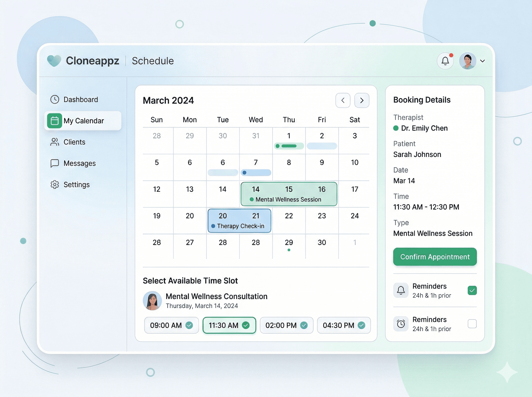Image resolution: width=532 pixels, height=397 pixels.
Task: Click the Dashboard clock icon
Action: (x=55, y=99)
